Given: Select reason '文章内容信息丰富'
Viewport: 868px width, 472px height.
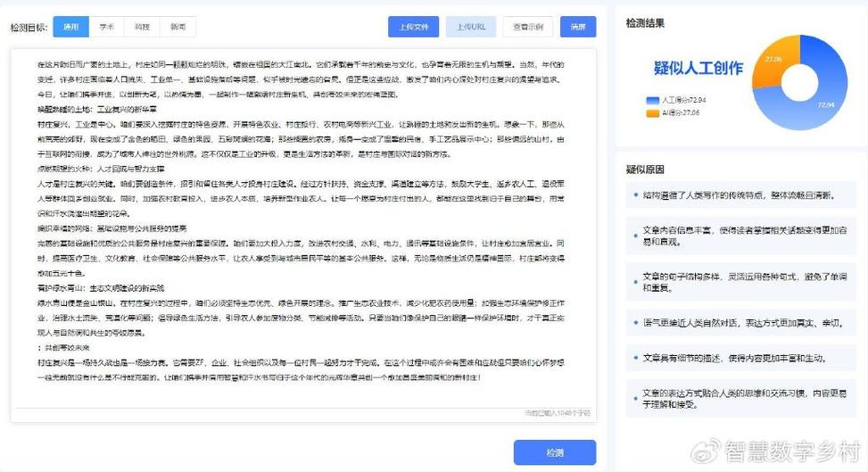Looking at the screenshot, I should tap(740, 236).
